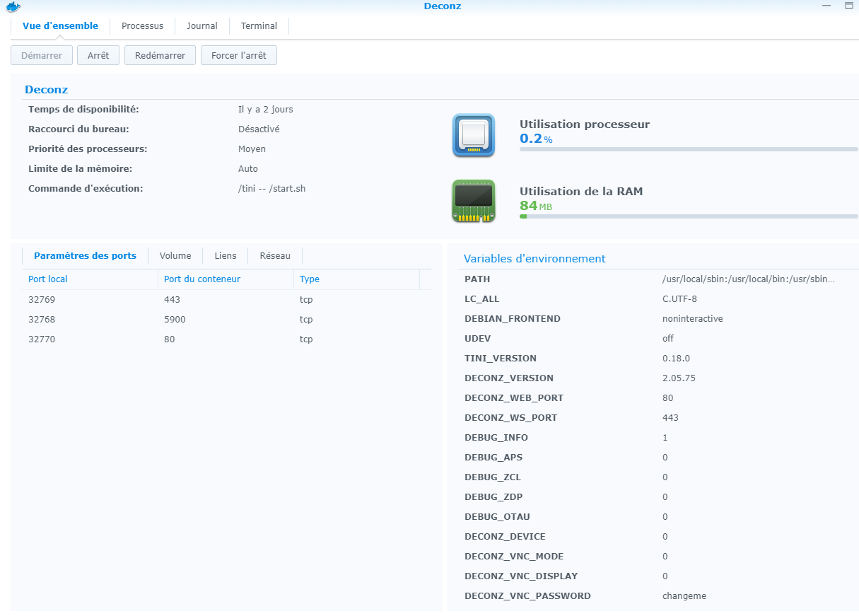Screen dimensions: 859x616
Task: Click the RAM usage memory chip icon
Action: tap(474, 201)
